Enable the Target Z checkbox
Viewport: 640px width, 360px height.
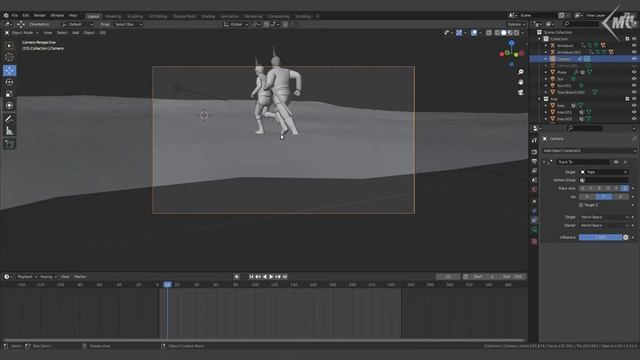click(581, 205)
